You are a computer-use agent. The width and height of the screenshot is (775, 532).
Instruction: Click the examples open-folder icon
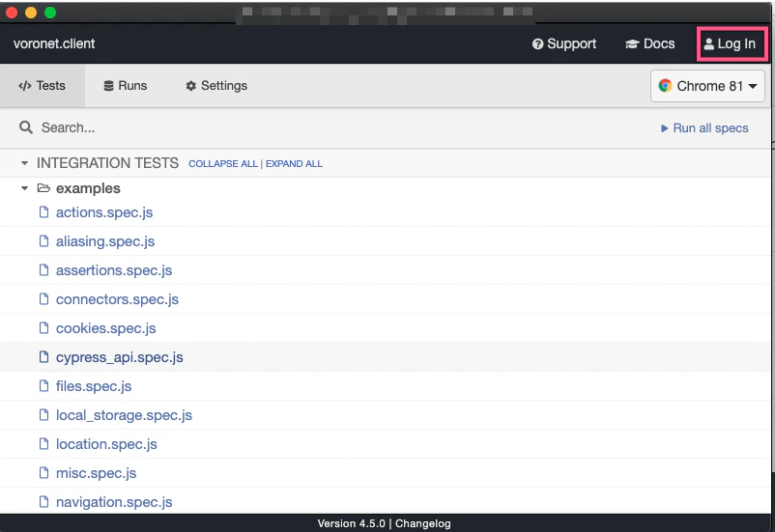(44, 188)
